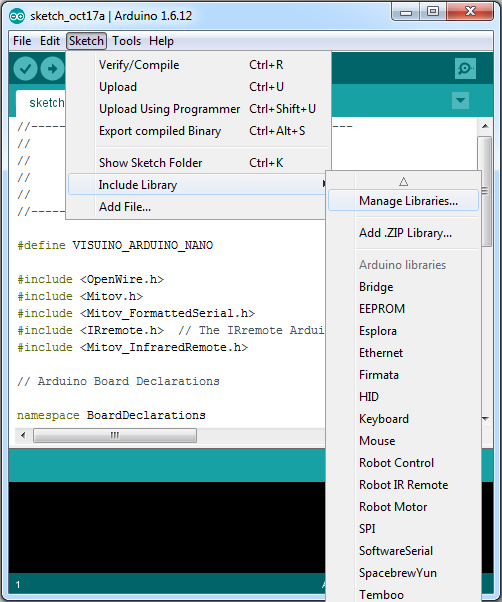The height and width of the screenshot is (602, 502).
Task: Include the SpacebrewYun library
Action: pos(403,573)
